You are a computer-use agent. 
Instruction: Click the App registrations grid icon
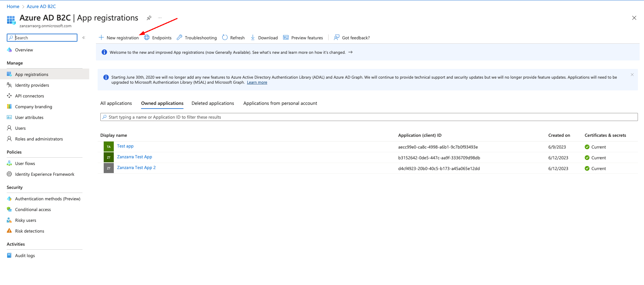click(9, 74)
